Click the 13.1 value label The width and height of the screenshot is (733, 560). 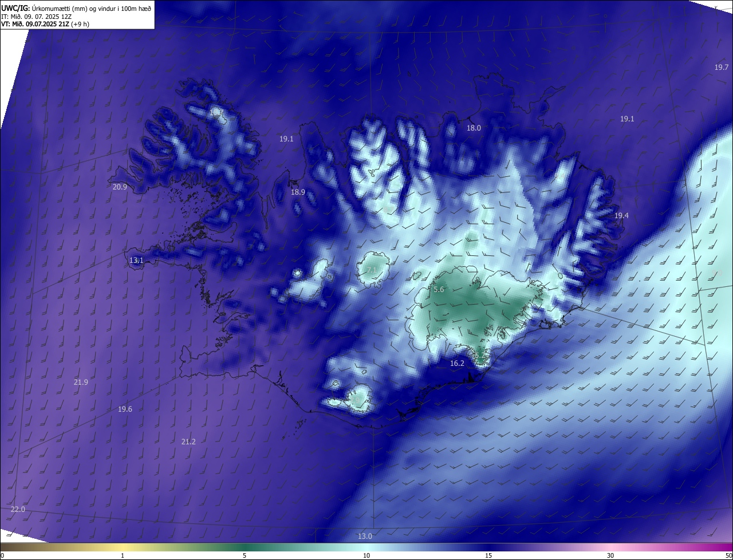136,261
